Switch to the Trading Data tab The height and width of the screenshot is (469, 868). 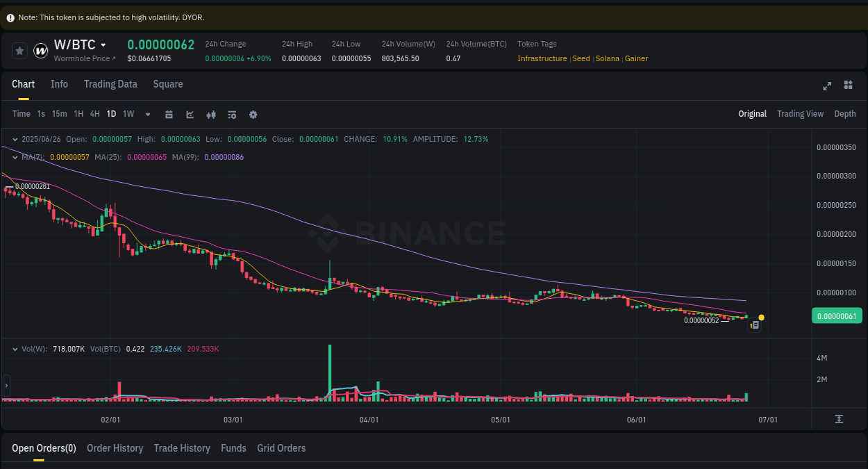pos(110,84)
